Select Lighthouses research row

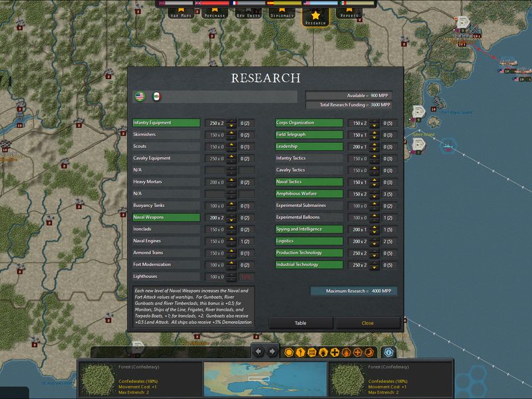[166, 277]
